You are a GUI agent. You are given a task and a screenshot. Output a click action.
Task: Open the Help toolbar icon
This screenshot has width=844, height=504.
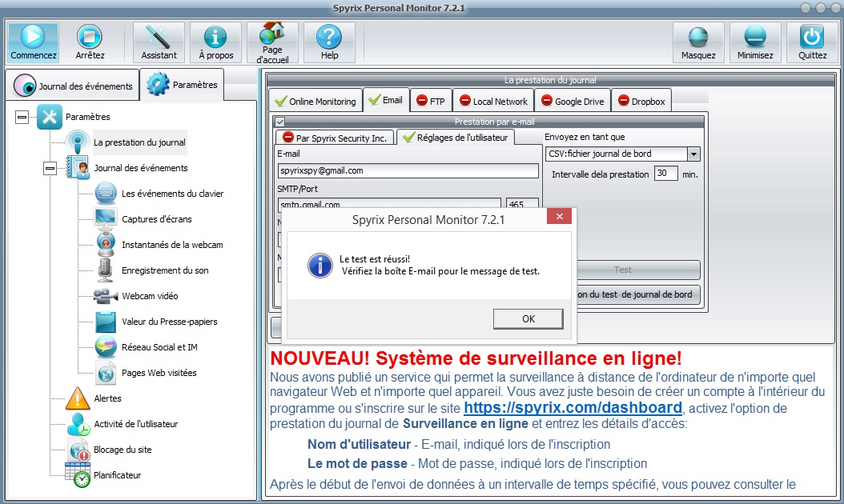coord(329,37)
